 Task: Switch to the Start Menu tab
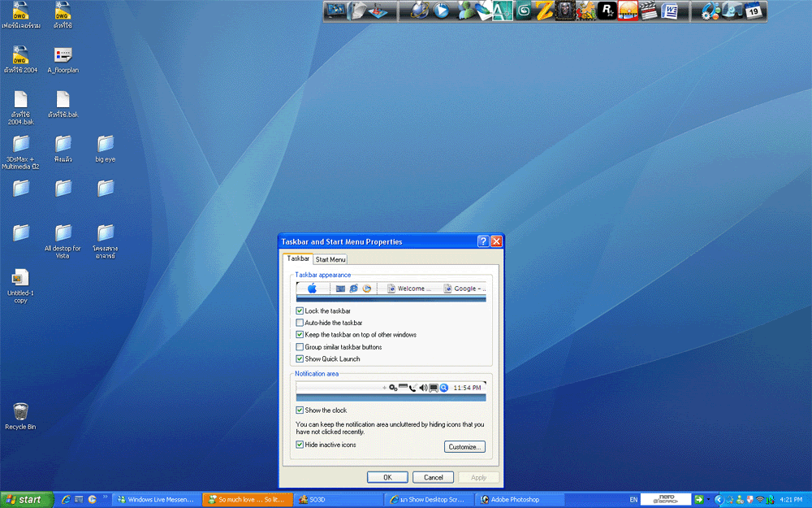(330, 259)
